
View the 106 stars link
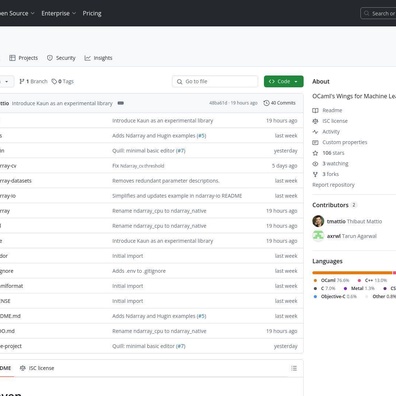coord(333,153)
